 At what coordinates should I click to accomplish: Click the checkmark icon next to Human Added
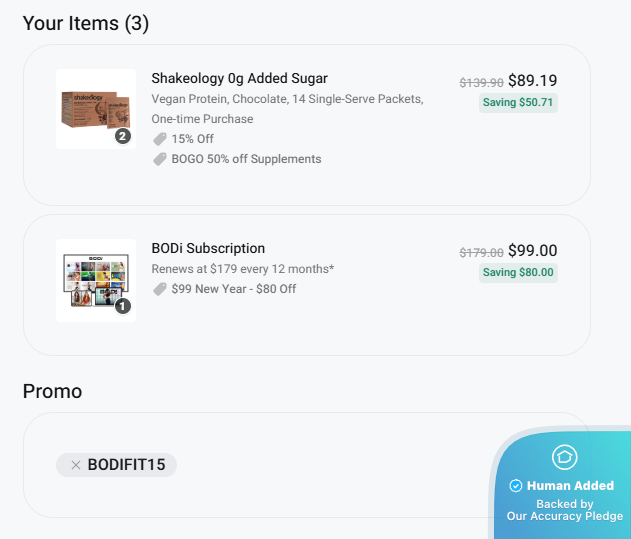[516, 486]
